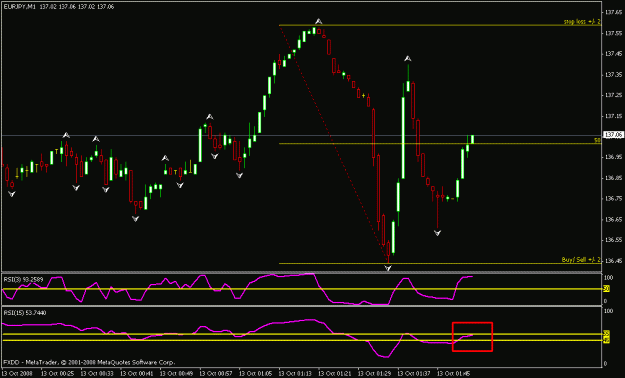Click price axis label 137.55
The width and height of the screenshot is (625, 378).
tap(613, 33)
